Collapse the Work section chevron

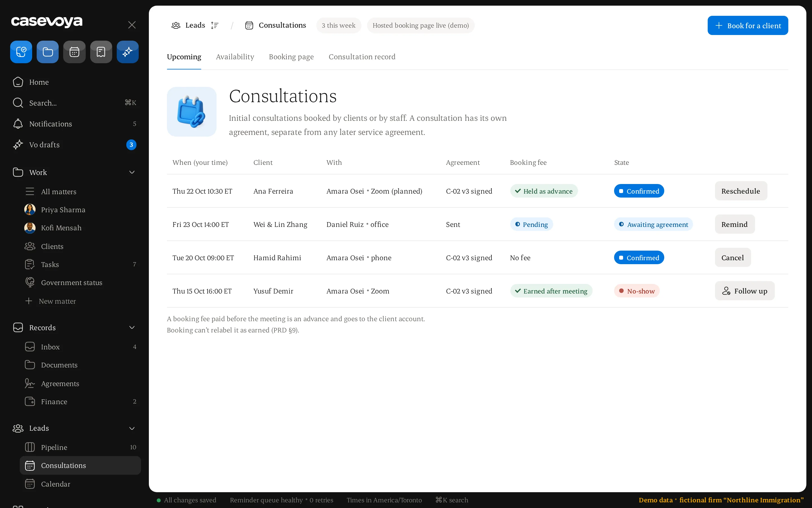click(132, 172)
